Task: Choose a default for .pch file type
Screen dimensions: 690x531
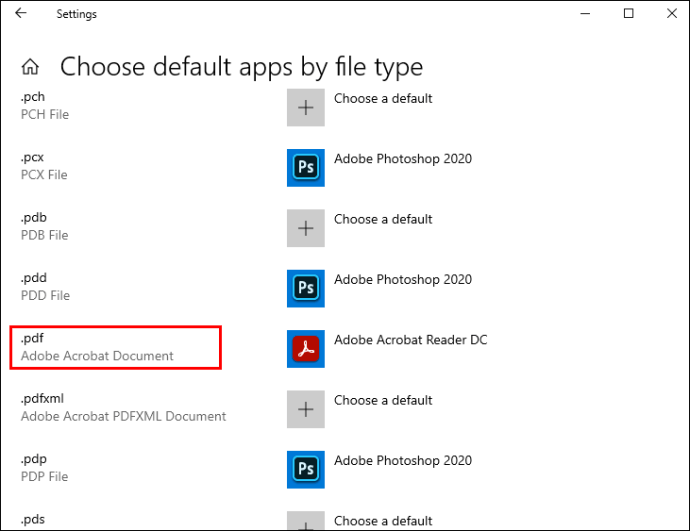Action: coord(383,99)
